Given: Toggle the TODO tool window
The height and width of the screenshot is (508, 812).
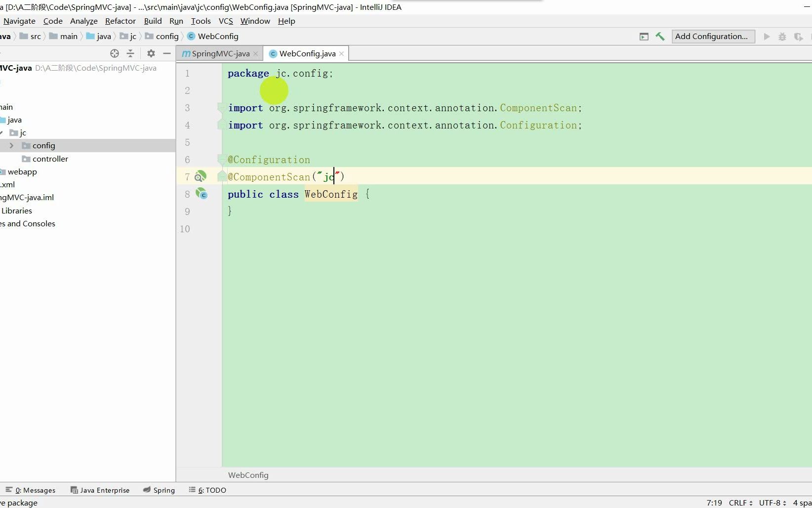Looking at the screenshot, I should point(212,490).
